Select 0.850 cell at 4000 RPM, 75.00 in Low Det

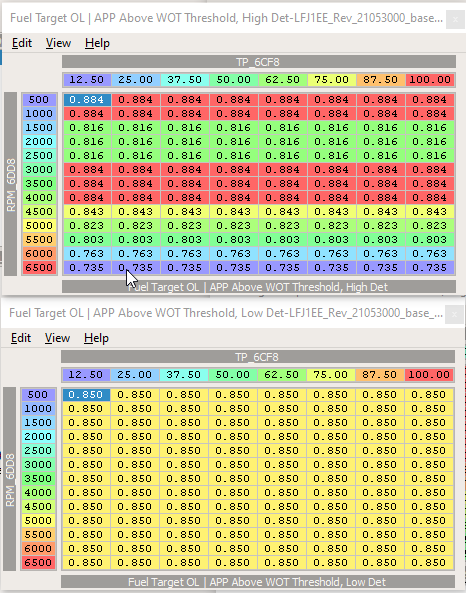tap(331, 492)
